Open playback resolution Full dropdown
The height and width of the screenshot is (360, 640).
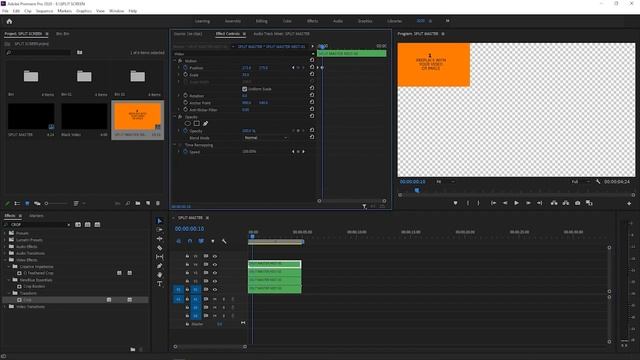pyautogui.click(x=581, y=182)
